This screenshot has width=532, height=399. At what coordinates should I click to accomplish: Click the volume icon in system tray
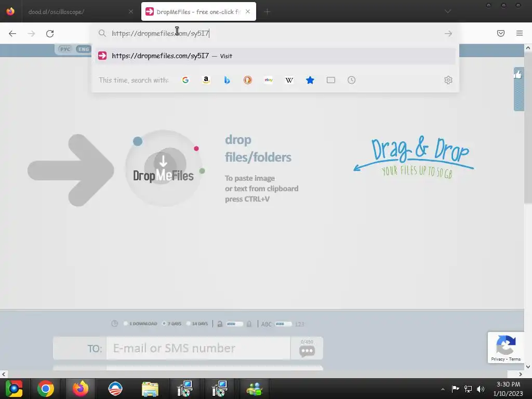coord(481,389)
